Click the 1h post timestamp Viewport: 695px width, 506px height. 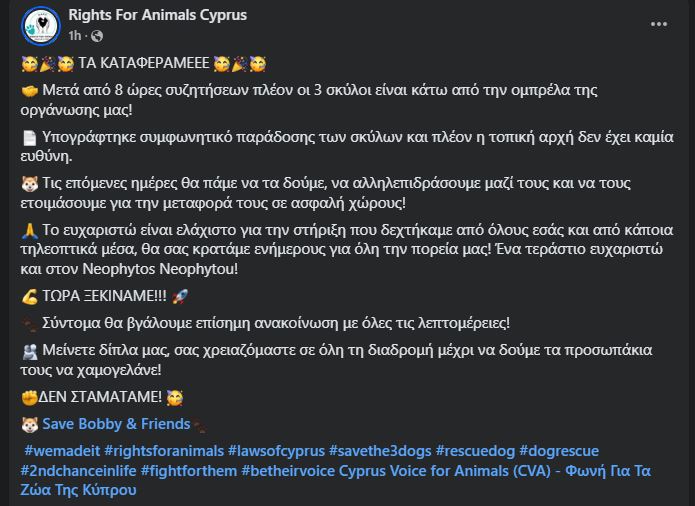[x=75, y=35]
